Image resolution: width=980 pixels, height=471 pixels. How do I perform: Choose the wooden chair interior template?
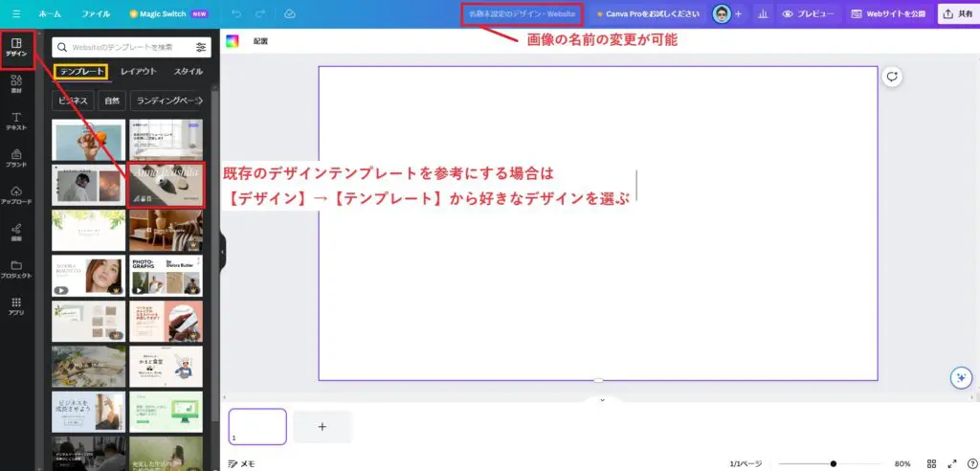point(166,230)
